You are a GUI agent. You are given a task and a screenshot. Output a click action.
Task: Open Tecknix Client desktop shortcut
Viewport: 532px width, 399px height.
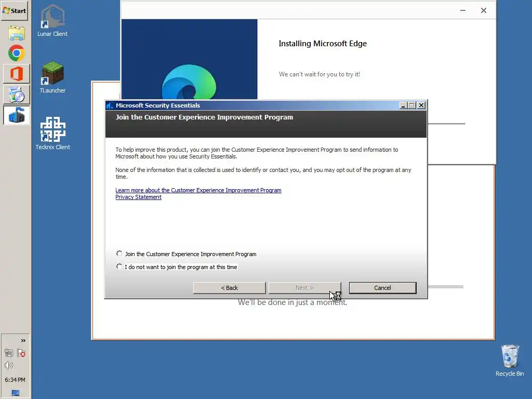point(52,133)
